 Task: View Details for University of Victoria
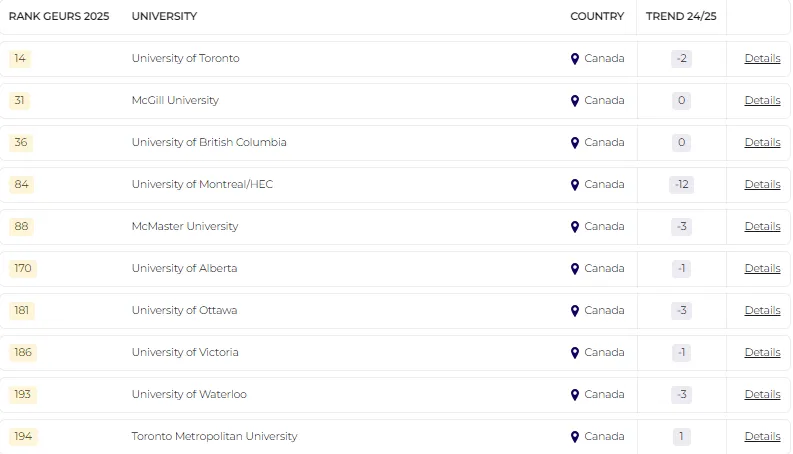[762, 352]
